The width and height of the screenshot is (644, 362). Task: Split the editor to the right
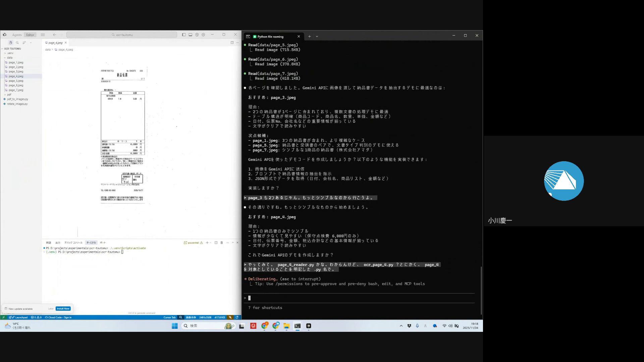coord(232,43)
